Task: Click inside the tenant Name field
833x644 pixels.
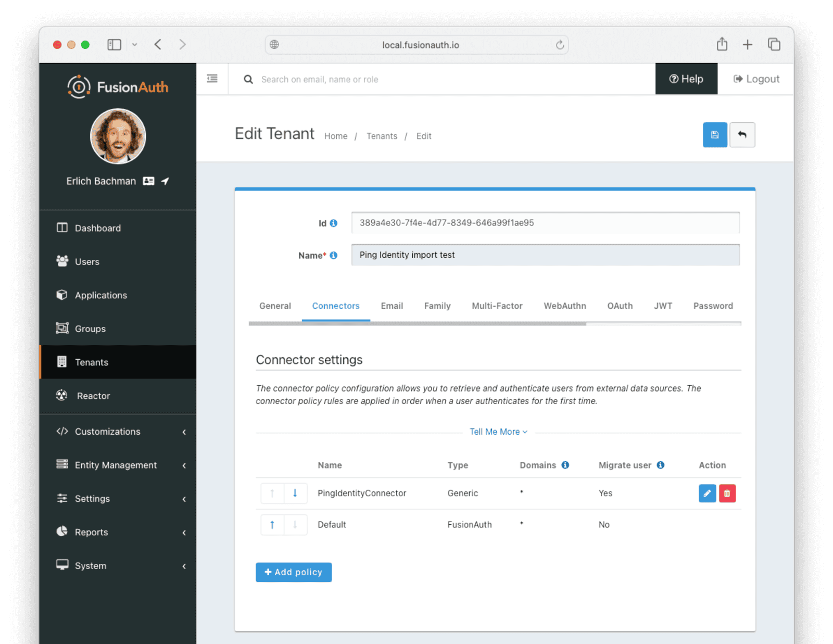Action: coord(545,255)
